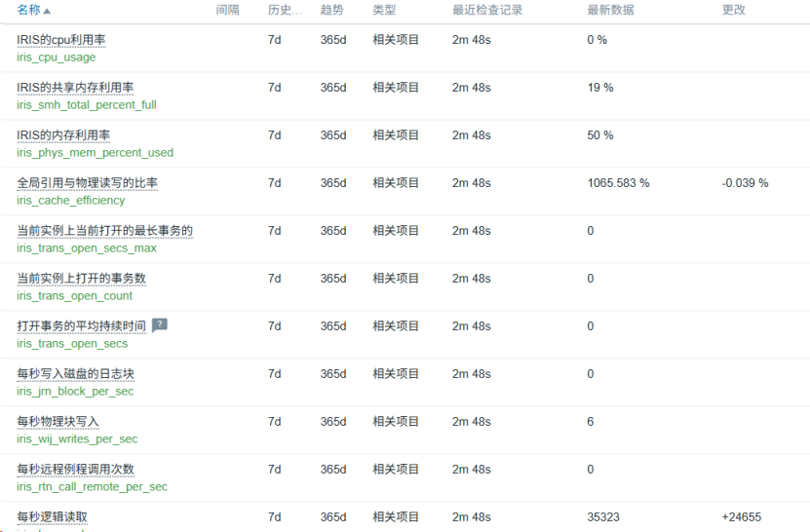Open help icon next to 打开事务的平均持续时间
Viewport: 810px width, 532px height.
coord(160,324)
